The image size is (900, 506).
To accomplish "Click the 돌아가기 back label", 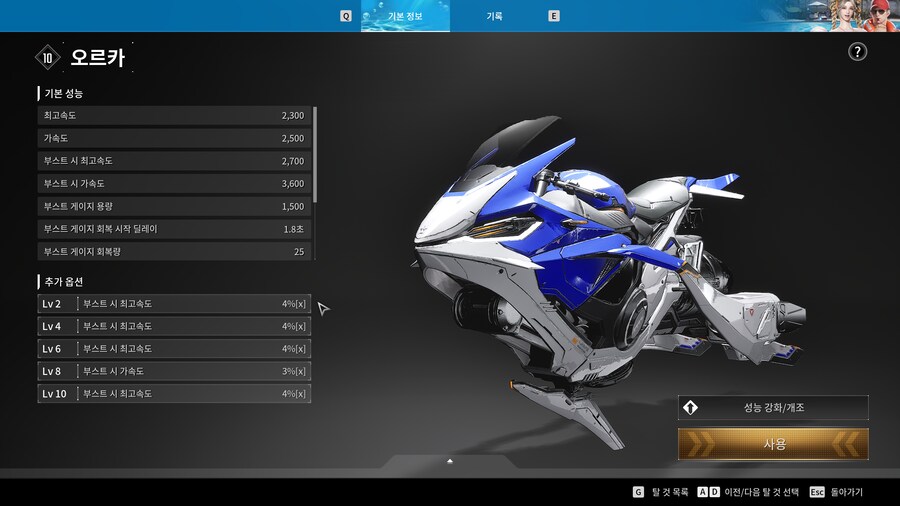I will pyautogui.click(x=846, y=492).
